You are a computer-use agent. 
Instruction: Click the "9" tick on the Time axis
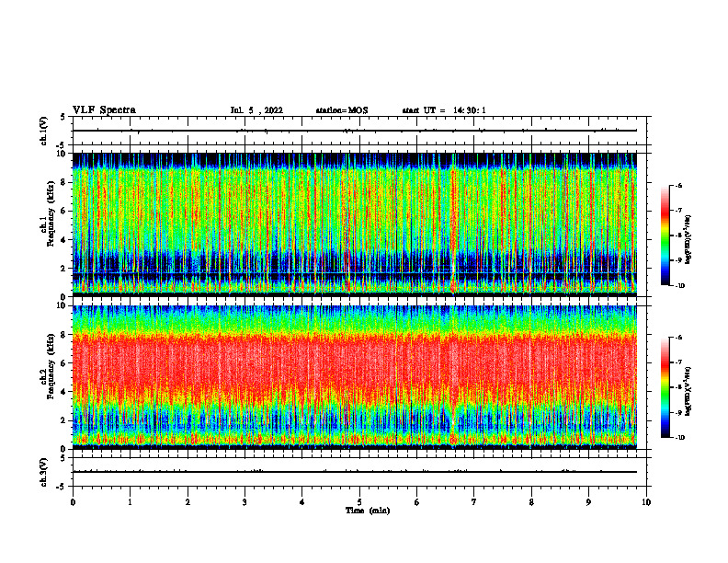click(x=588, y=502)
